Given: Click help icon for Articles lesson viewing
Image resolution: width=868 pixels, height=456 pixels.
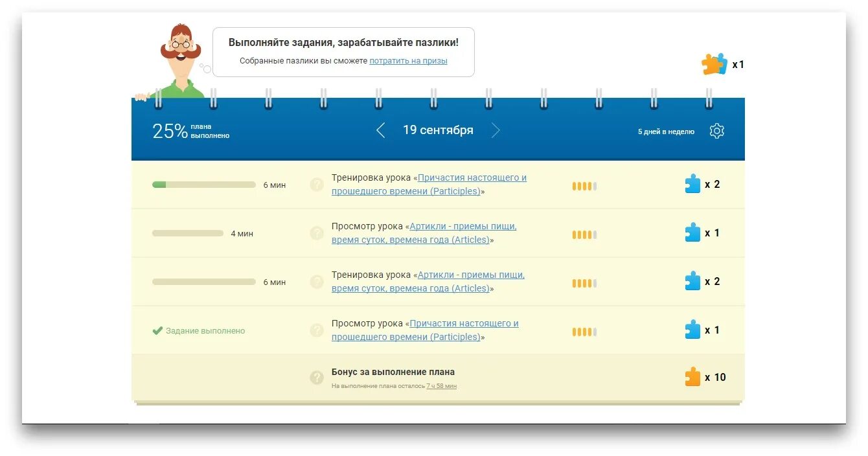Looking at the screenshot, I should 317,233.
